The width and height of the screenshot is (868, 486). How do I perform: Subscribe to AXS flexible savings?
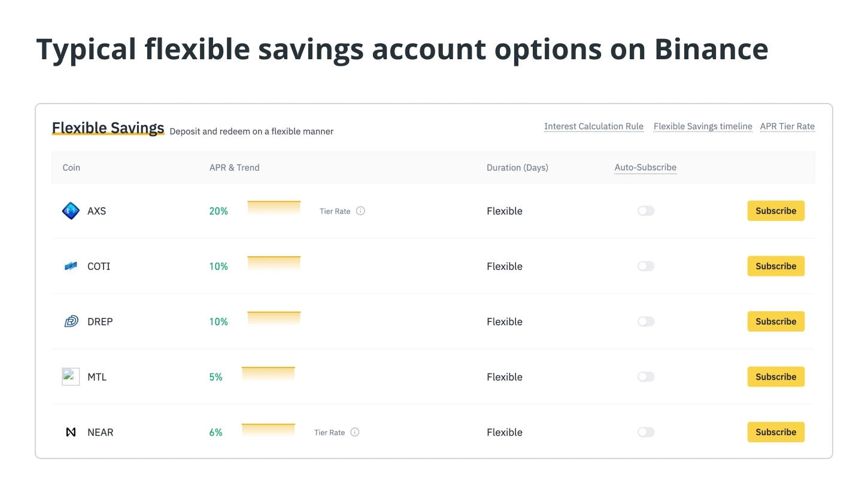[776, 211]
